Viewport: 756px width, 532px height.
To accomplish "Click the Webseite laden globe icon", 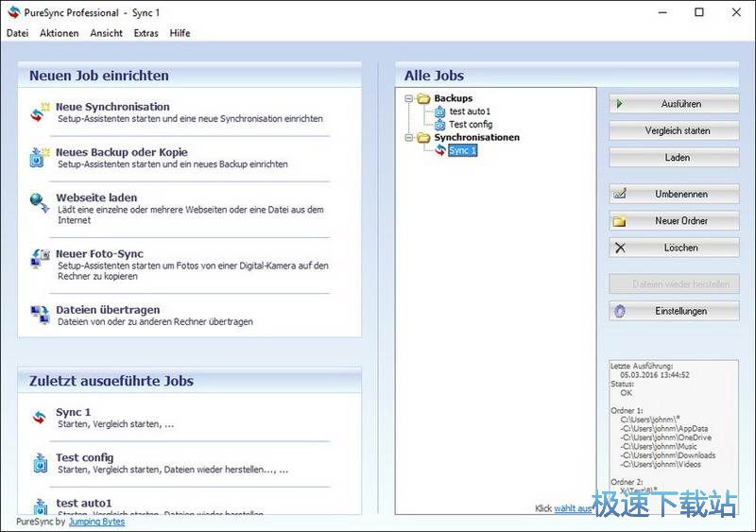I will click(40, 202).
